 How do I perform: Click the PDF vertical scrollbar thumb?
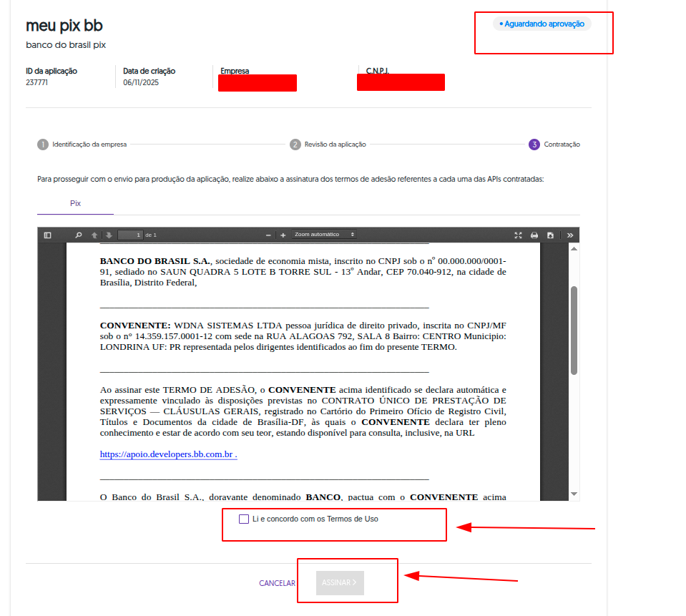pyautogui.click(x=574, y=329)
